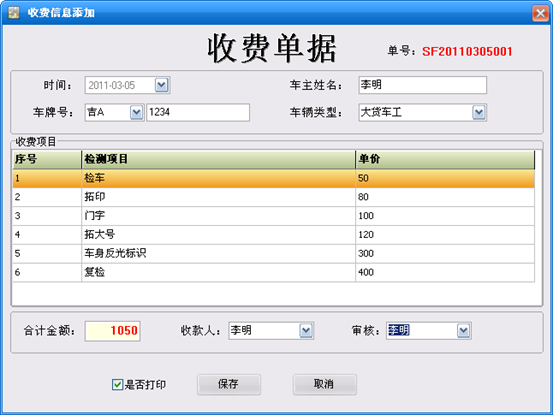Expand the 吉A plate prefix dropdown
Viewport: 555px width, 416px height.
coord(136,113)
